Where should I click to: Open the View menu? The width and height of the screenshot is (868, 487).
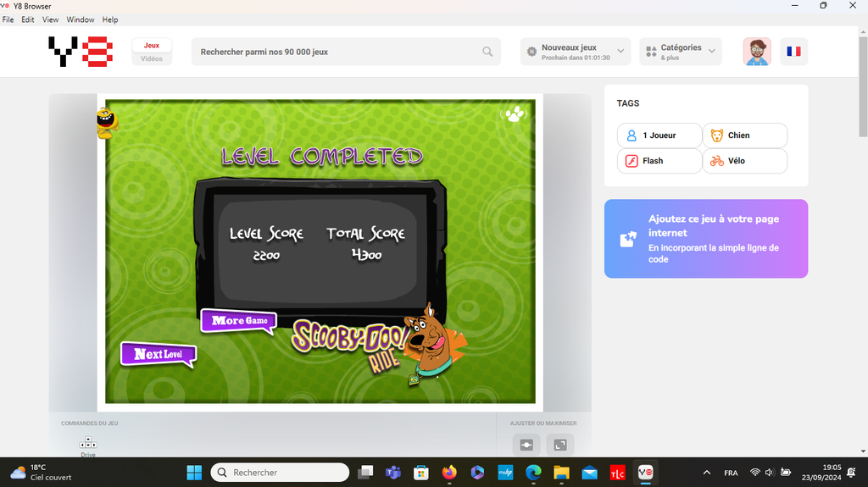pos(51,19)
